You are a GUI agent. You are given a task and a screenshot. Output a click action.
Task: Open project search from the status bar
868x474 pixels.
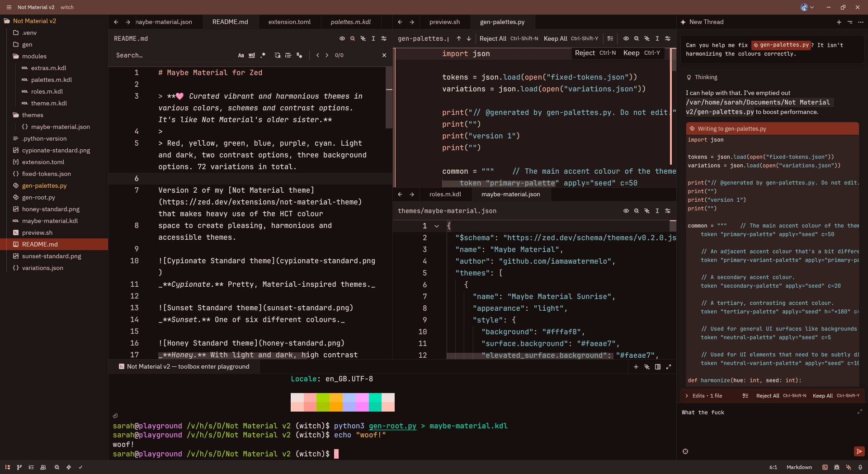57,467
